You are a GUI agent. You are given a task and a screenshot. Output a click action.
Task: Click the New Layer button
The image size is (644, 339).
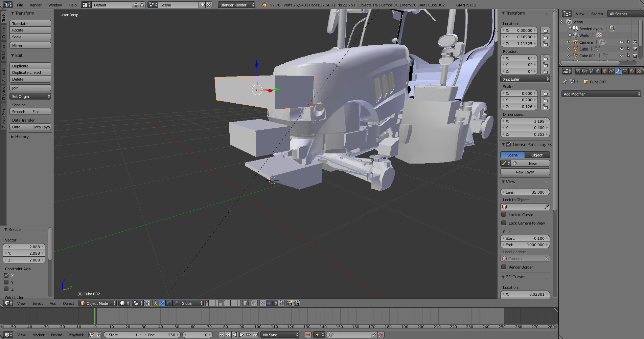click(525, 172)
